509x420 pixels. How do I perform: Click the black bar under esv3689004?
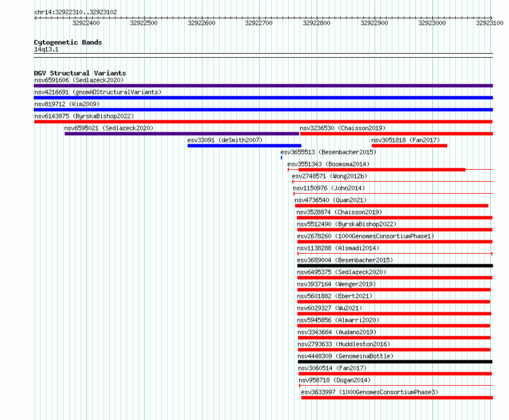[x=395, y=266]
